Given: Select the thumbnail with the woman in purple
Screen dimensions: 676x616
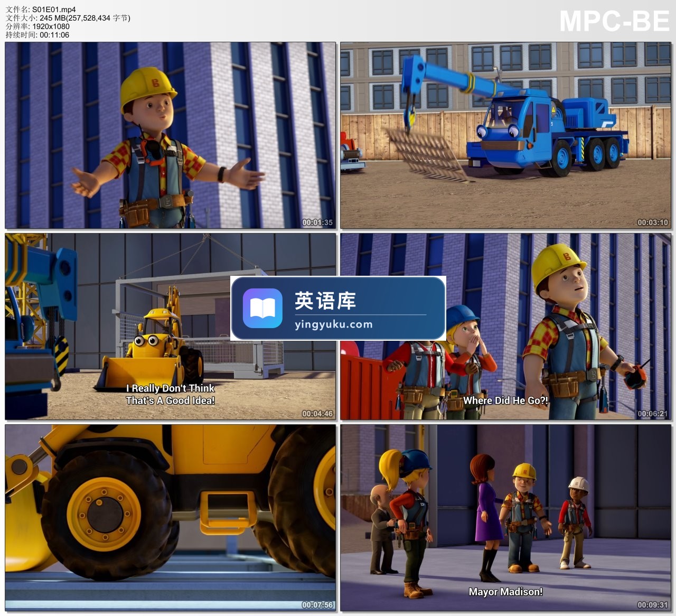Looking at the screenshot, I should (505, 518).
